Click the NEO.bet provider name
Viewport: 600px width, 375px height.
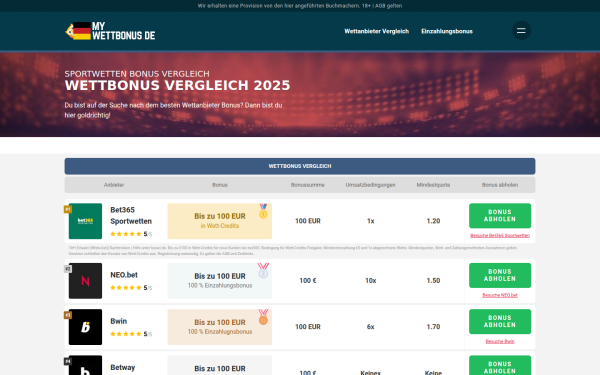coord(124,275)
